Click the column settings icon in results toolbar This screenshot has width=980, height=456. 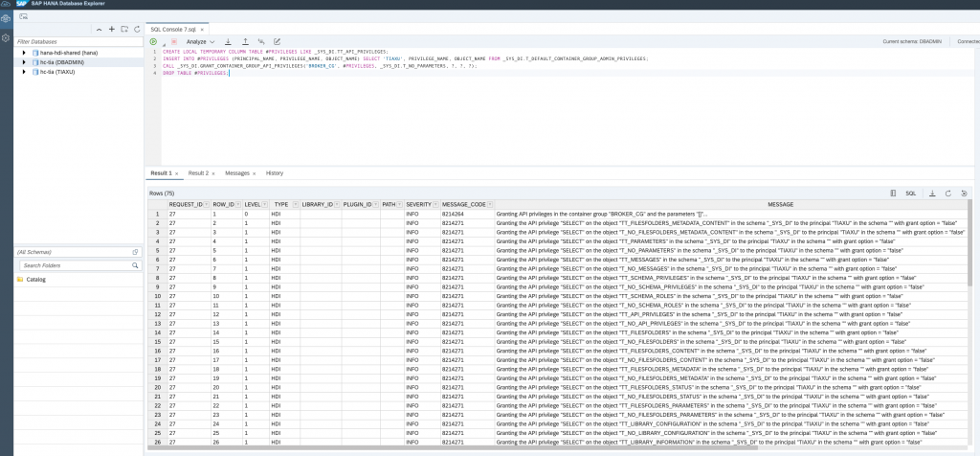pos(893,194)
